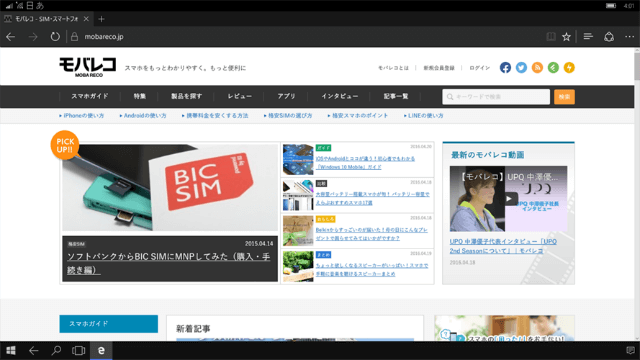Add page to favorites star
640x360 pixels.
[566, 37]
